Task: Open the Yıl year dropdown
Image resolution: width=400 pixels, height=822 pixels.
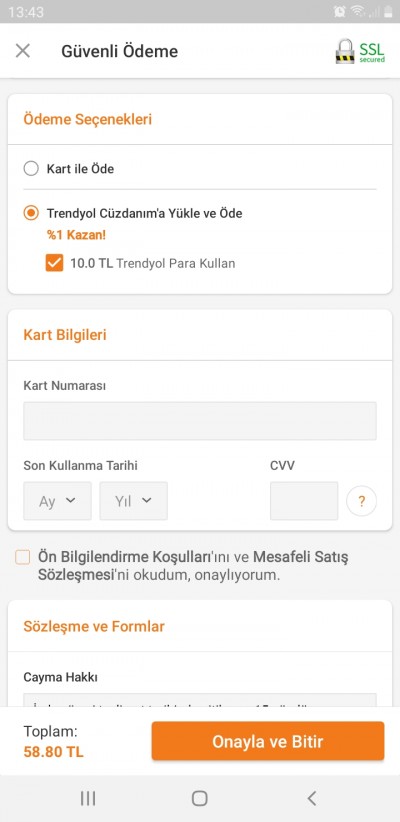Action: point(134,501)
